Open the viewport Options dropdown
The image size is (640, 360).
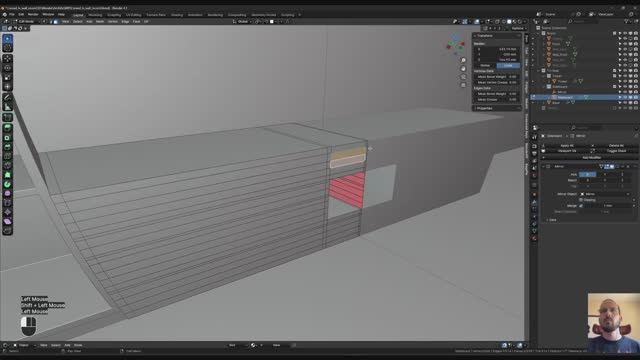pyautogui.click(x=518, y=29)
